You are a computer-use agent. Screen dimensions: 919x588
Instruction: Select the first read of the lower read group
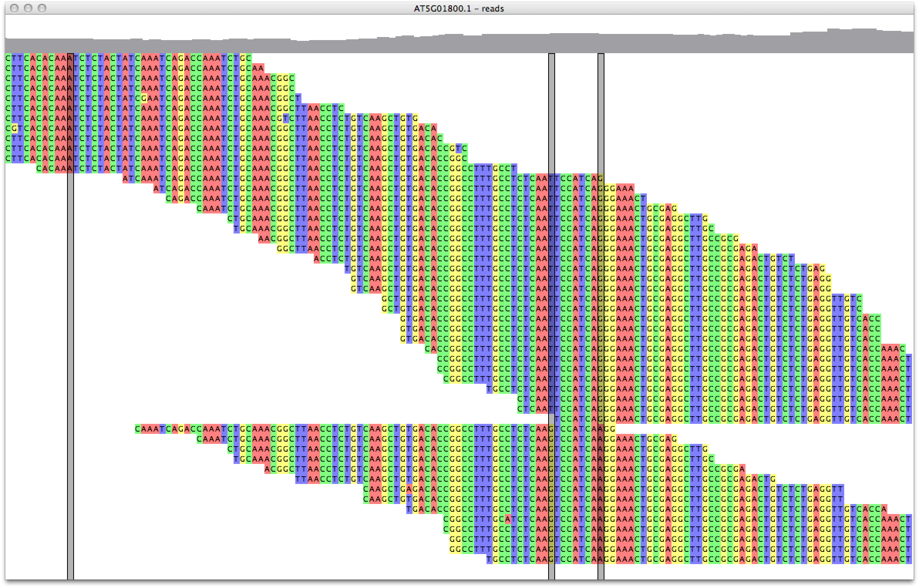pos(347,429)
